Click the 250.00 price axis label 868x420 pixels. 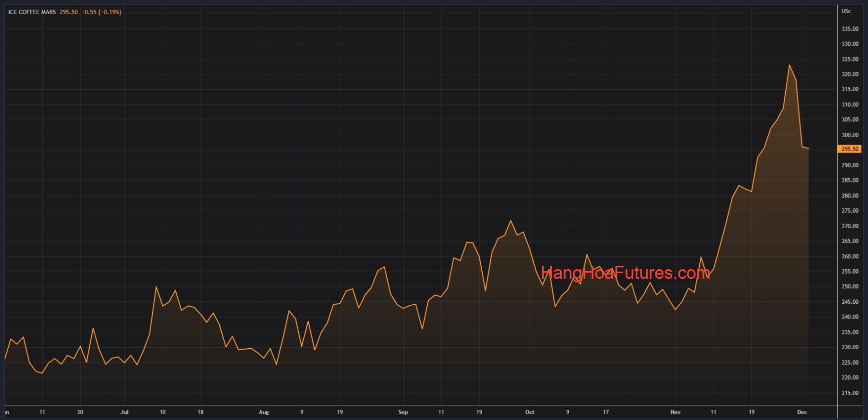[x=850, y=286]
